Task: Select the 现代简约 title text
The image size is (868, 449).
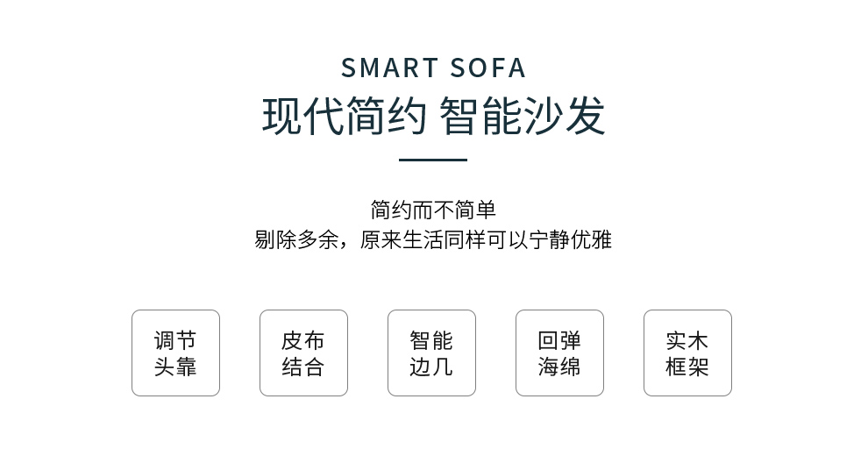Action: pos(345,117)
